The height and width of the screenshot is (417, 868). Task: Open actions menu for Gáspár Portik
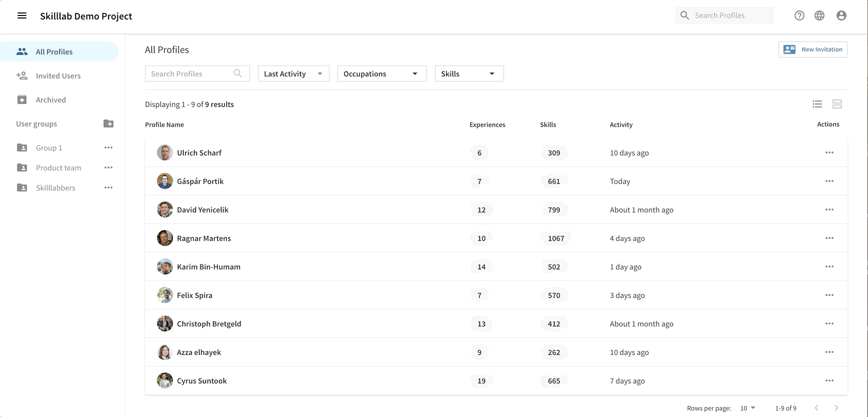coord(829,181)
